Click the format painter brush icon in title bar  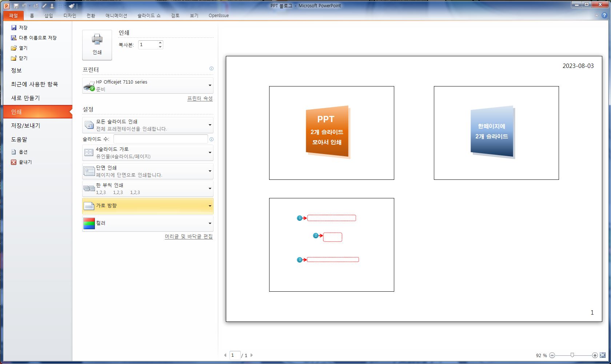point(71,6)
